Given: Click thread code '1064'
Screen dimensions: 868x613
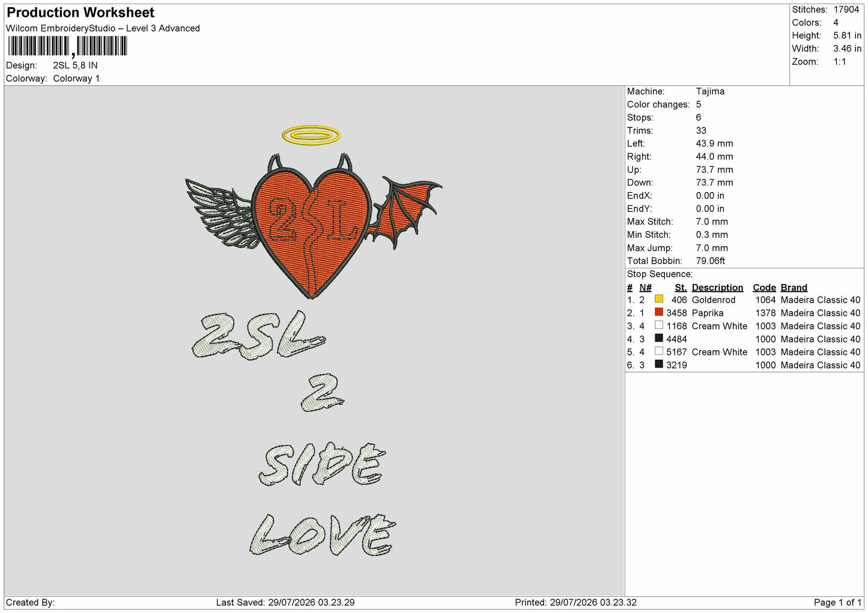Looking at the screenshot, I should click(x=765, y=300).
